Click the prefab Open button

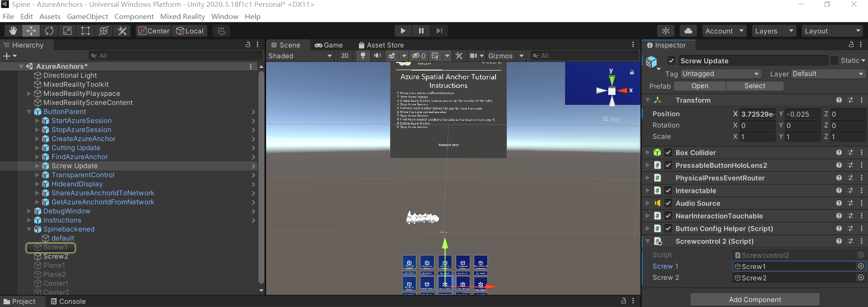coord(700,86)
